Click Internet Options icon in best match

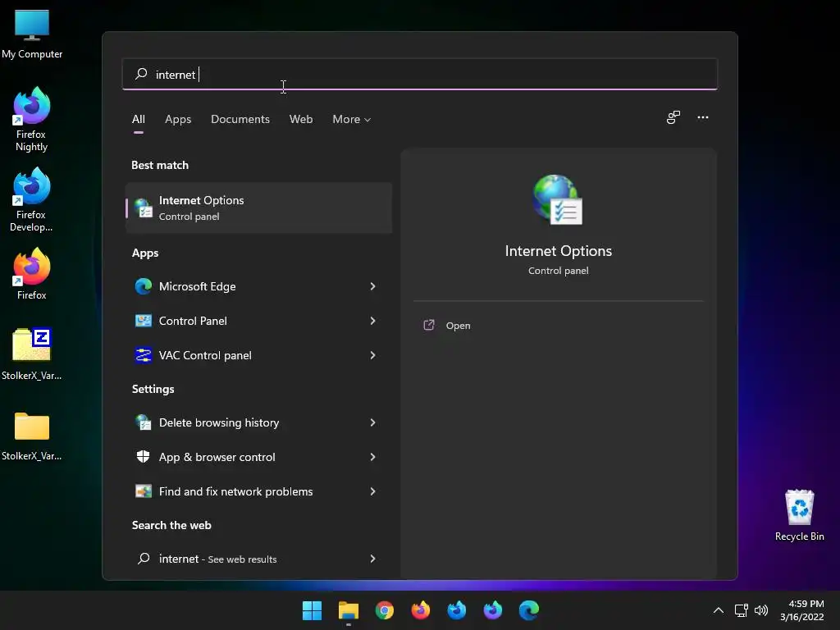pyautogui.click(x=143, y=208)
